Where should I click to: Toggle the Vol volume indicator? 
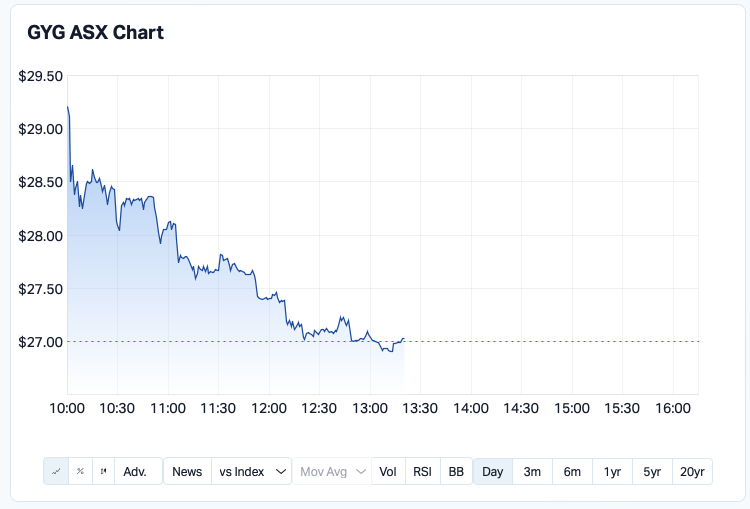(x=388, y=471)
